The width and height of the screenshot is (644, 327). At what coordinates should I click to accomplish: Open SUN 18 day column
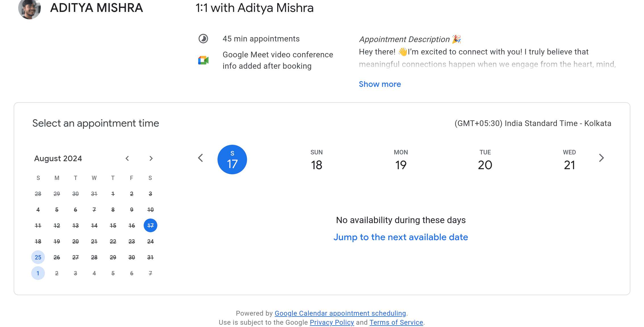pyautogui.click(x=317, y=160)
